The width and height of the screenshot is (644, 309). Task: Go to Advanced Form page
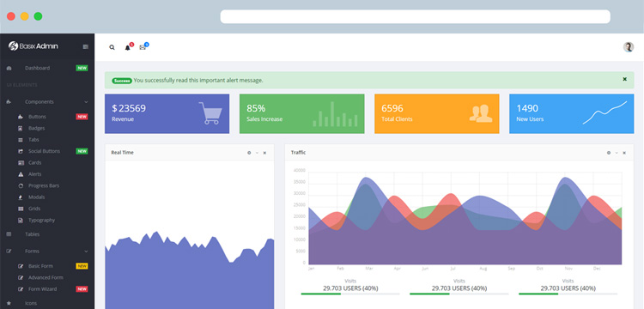coord(46,278)
